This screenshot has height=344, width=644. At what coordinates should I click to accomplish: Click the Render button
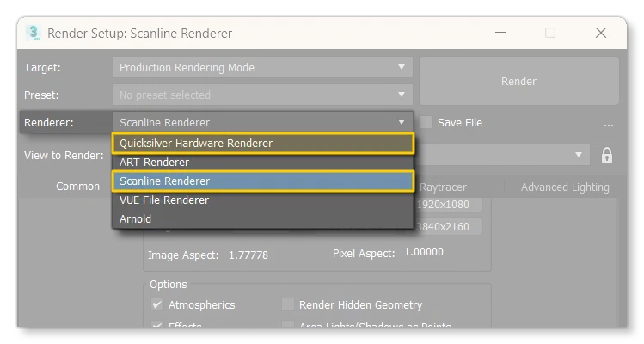click(x=519, y=81)
